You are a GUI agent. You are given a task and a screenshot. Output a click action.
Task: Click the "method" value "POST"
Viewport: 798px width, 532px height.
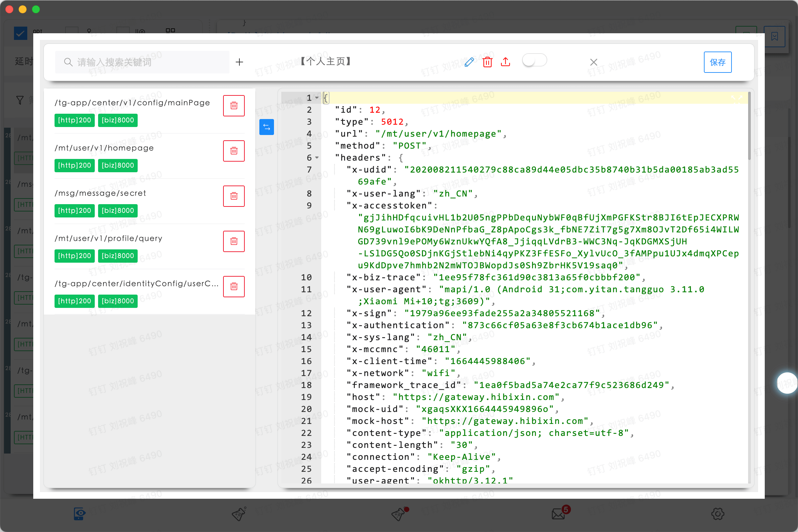click(x=409, y=146)
